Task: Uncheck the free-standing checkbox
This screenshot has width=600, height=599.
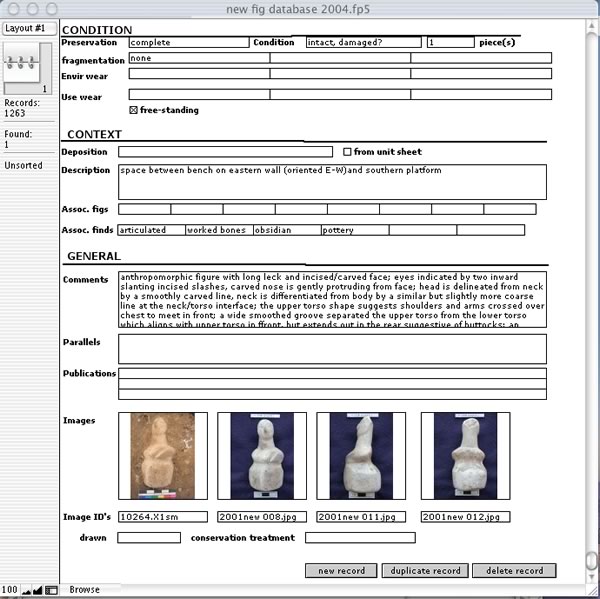Action: (134, 110)
